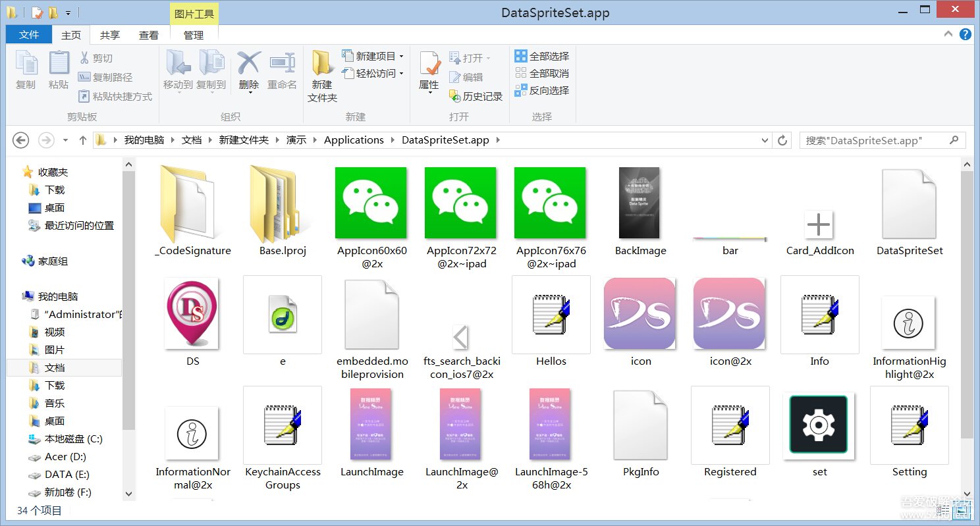Click 复制路径 (Copy path) in ribbon

coord(105,77)
